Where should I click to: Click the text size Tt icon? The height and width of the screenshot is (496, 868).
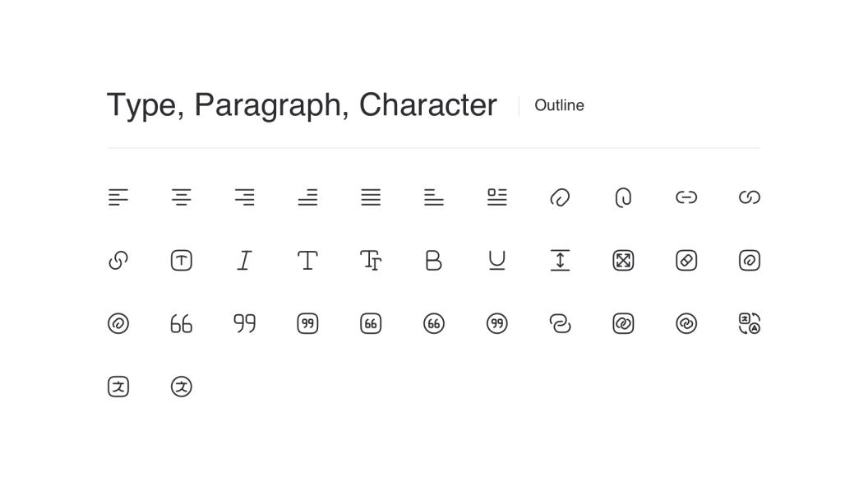(x=371, y=261)
